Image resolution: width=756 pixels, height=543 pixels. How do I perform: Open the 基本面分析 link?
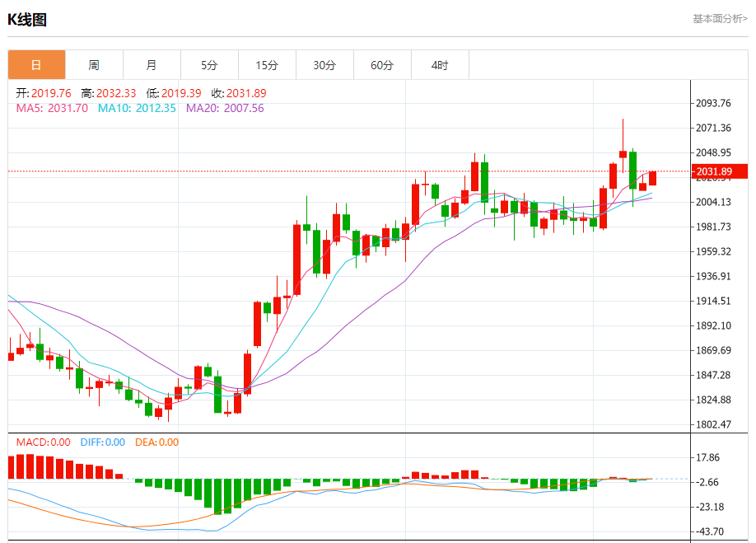pyautogui.click(x=720, y=19)
